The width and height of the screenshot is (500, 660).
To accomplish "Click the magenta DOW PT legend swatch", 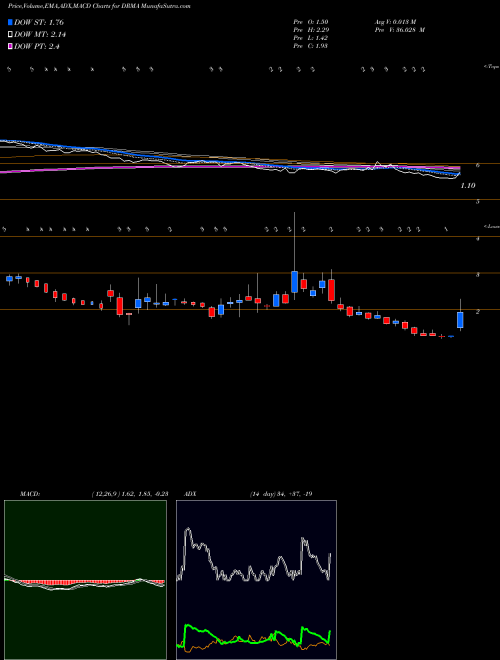I will 10,47.
